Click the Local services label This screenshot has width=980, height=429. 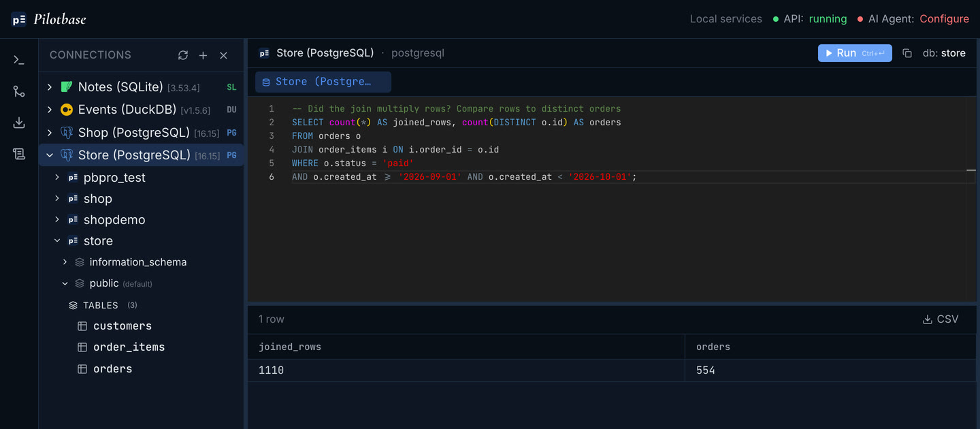point(726,19)
